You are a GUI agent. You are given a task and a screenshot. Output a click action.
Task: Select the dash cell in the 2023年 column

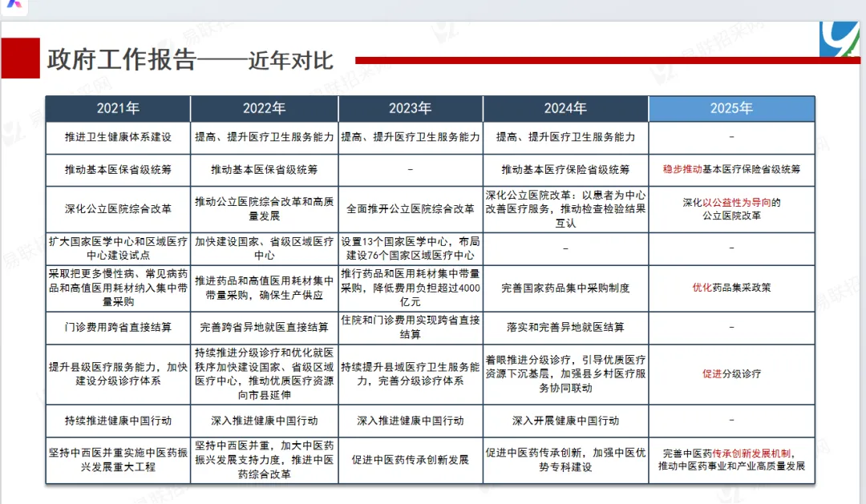click(410, 170)
